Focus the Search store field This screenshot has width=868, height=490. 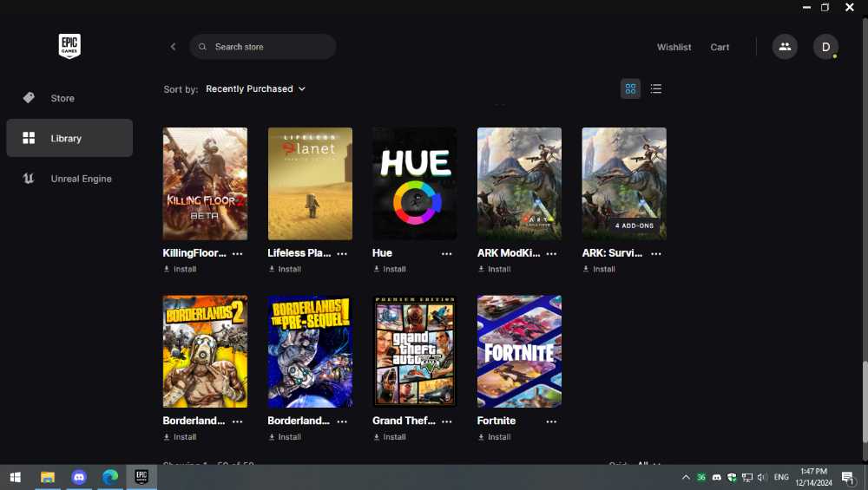click(x=262, y=47)
